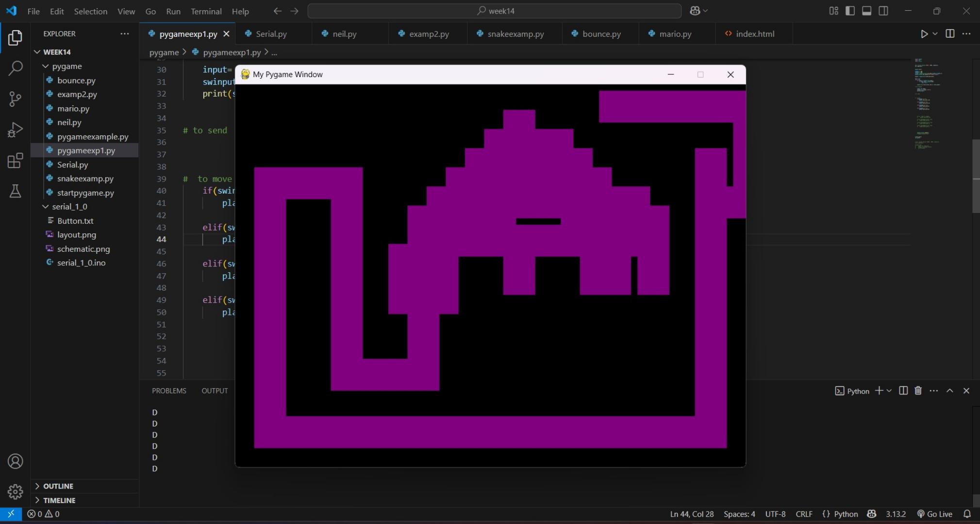Switch to snakeexamp.py tab
The height and width of the screenshot is (524, 980).
(515, 34)
